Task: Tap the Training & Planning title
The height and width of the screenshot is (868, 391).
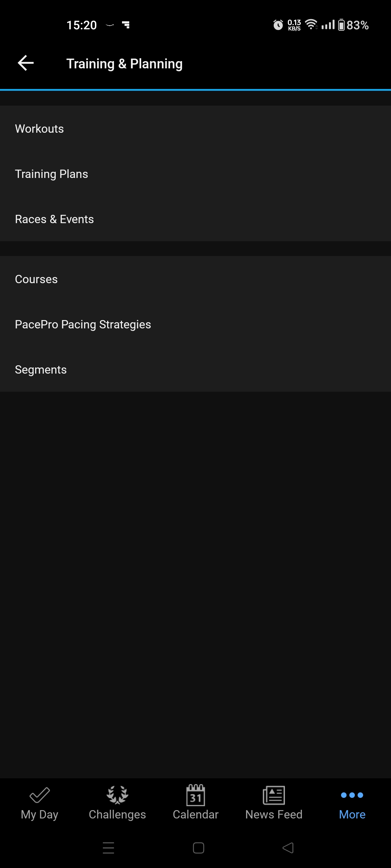Action: click(x=125, y=64)
